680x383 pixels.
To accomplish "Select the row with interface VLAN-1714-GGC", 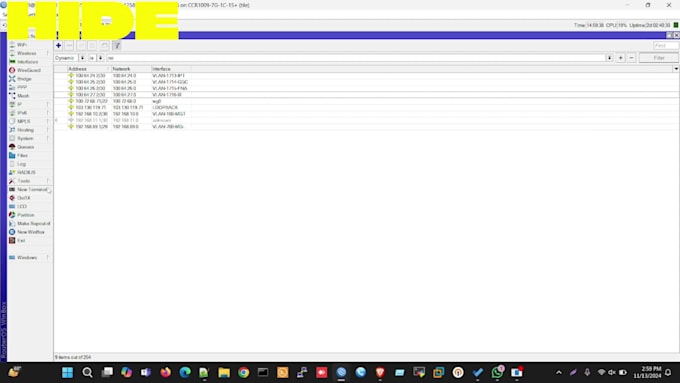I will point(366,82).
